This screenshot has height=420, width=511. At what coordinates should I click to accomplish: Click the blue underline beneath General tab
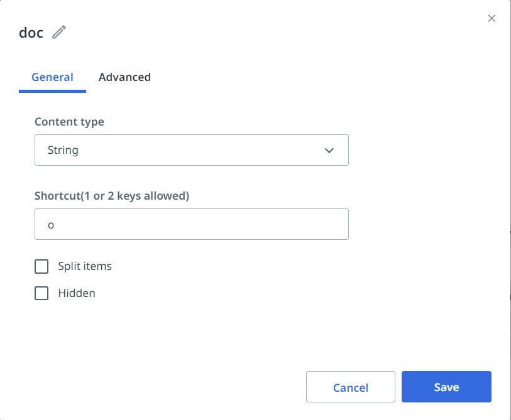(52, 92)
